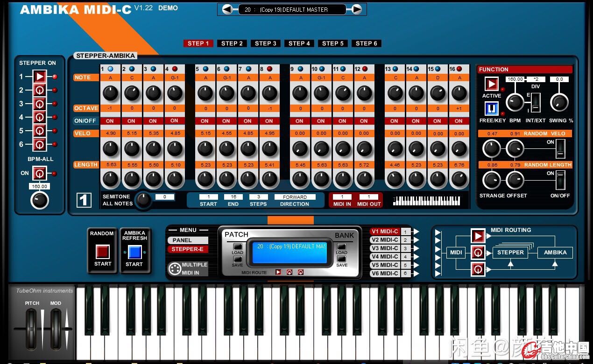Select the V1 MIDI-C voice button
The height and width of the screenshot is (364, 593).
385,231
